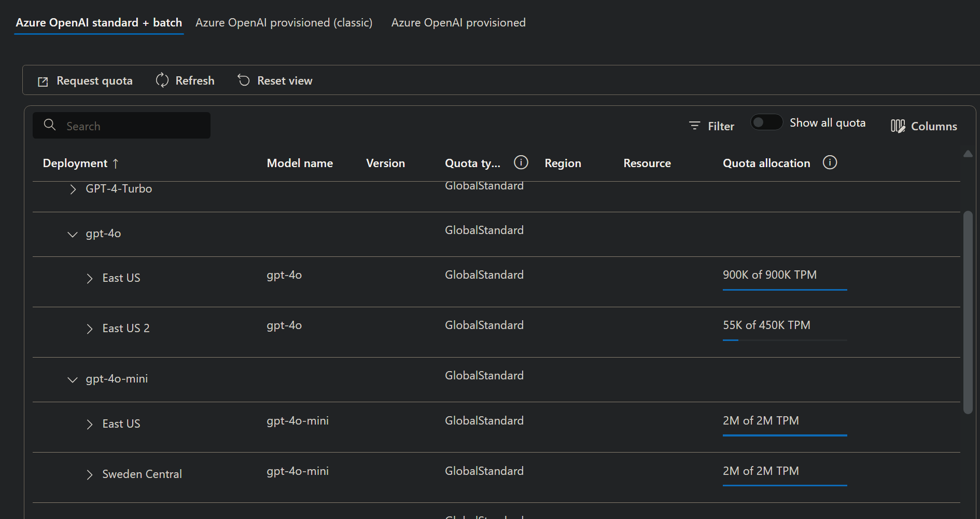This screenshot has width=980, height=519.
Task: Click the table vertical scrollbar thumb
Action: (x=968, y=312)
